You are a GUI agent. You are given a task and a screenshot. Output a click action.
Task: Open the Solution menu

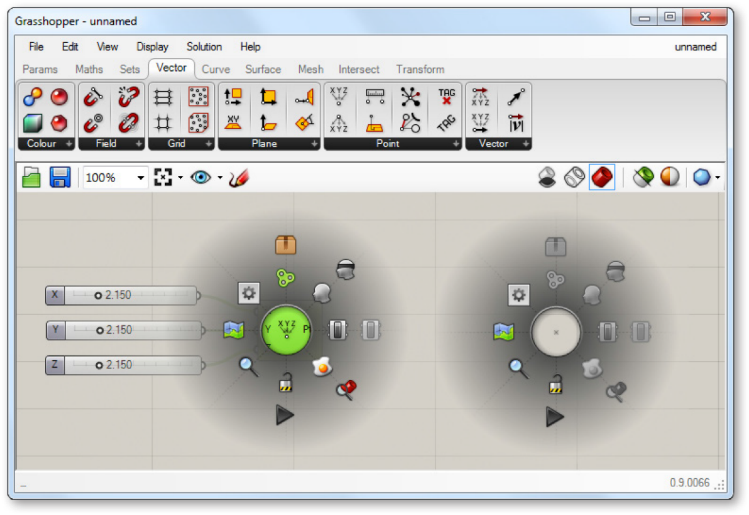point(204,46)
